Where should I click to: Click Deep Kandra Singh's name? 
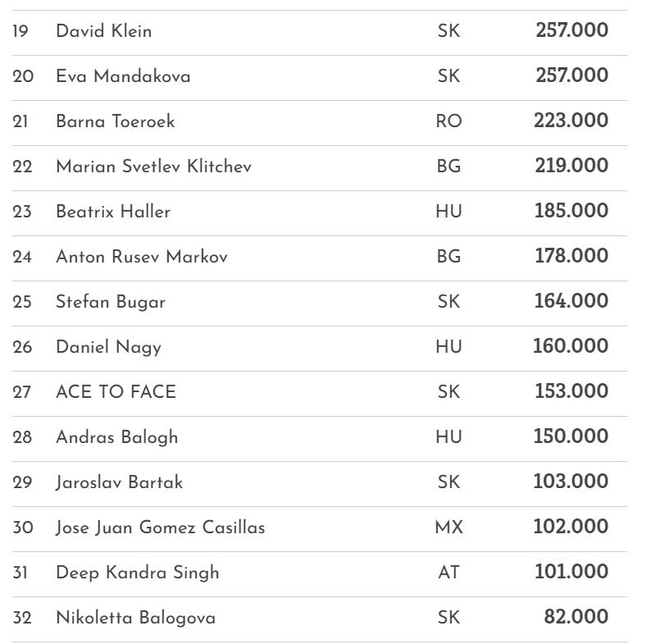coord(137,573)
